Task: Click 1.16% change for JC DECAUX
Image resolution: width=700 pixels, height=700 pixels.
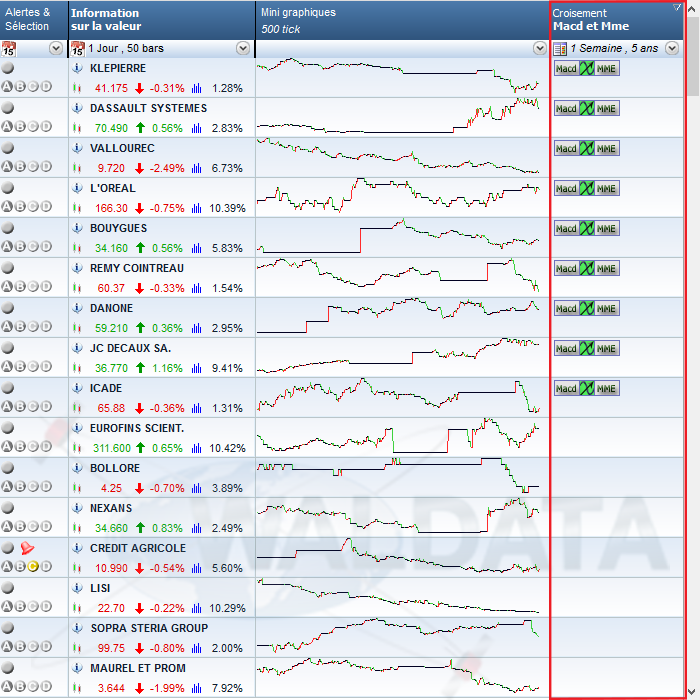Action: (167, 368)
